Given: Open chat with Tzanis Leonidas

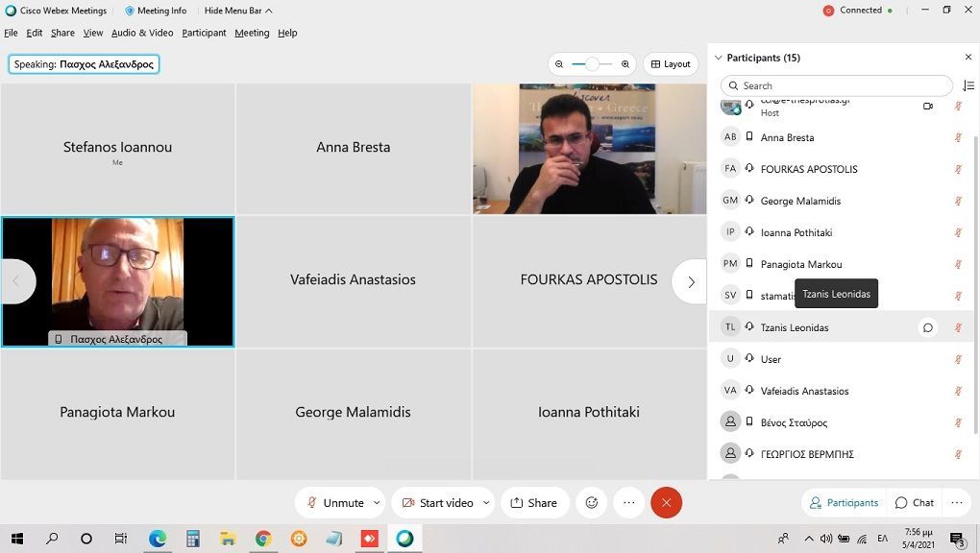Looking at the screenshot, I should [x=927, y=327].
